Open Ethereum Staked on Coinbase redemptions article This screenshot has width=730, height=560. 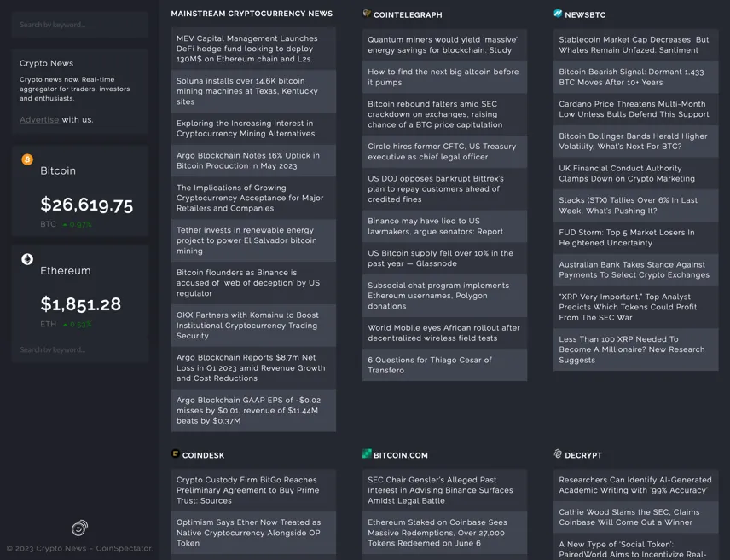(x=444, y=533)
